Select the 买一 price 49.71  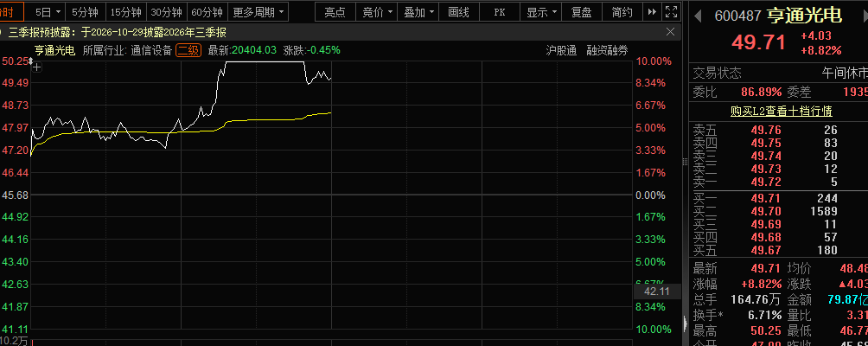point(766,198)
